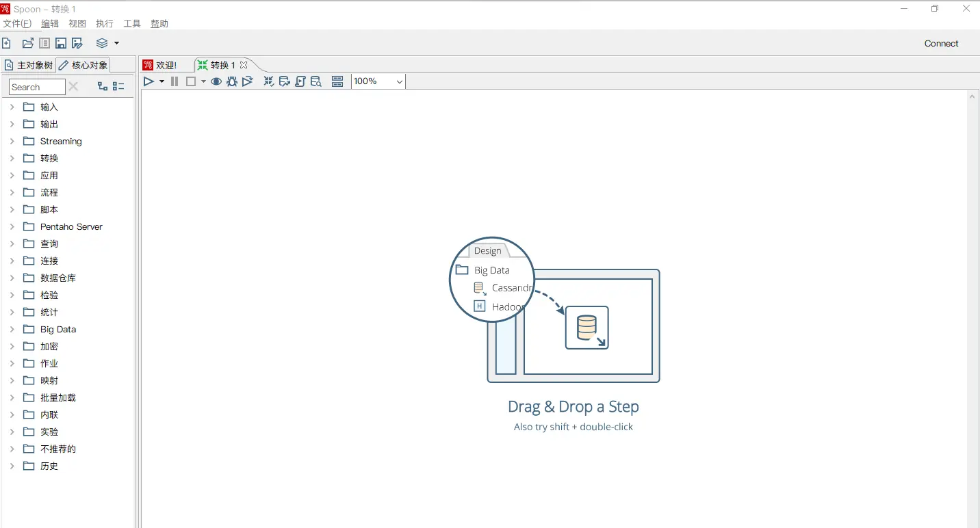Stop the transformation
Viewport: 980px width, 528px height.
point(191,81)
